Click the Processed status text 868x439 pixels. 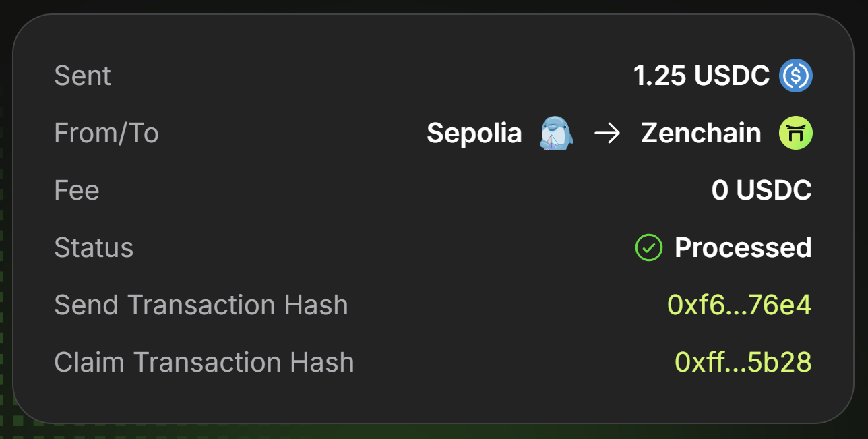tap(743, 248)
